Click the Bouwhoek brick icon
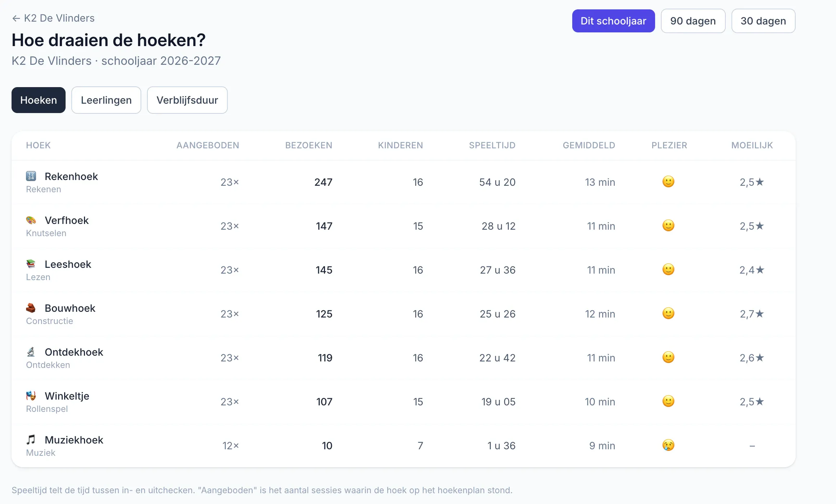Screen dimensions: 836x504 click(31, 308)
